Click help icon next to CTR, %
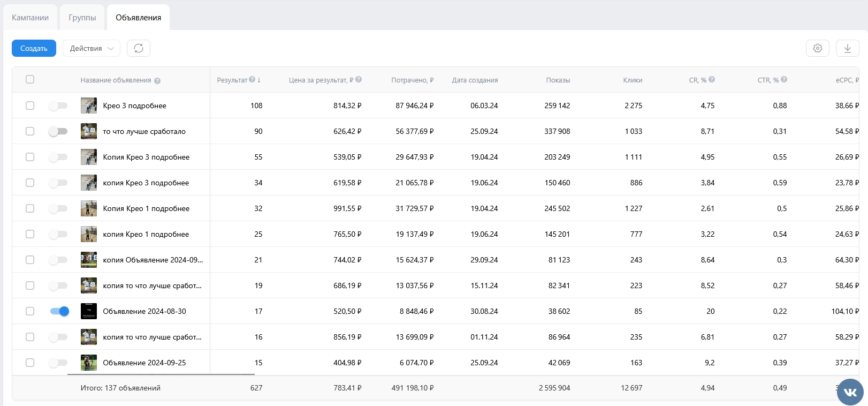Viewport: 868px width, 406px height. 784,80
